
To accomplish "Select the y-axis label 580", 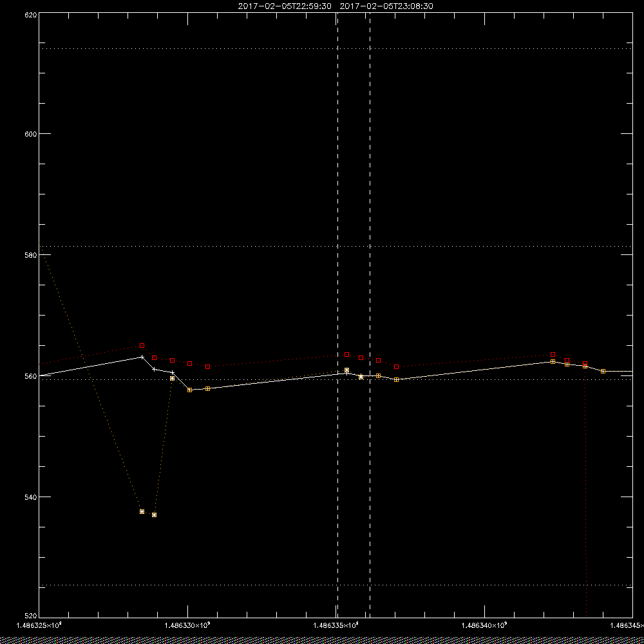I will [x=31, y=254].
